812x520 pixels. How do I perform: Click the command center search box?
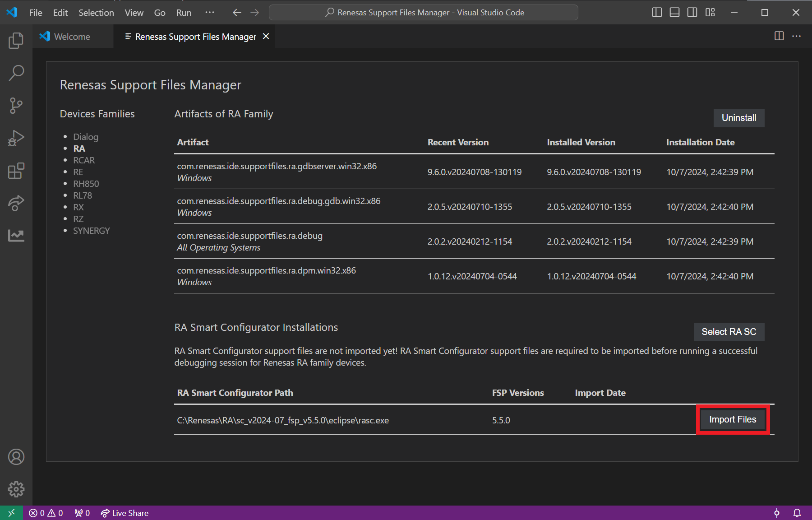[424, 13]
